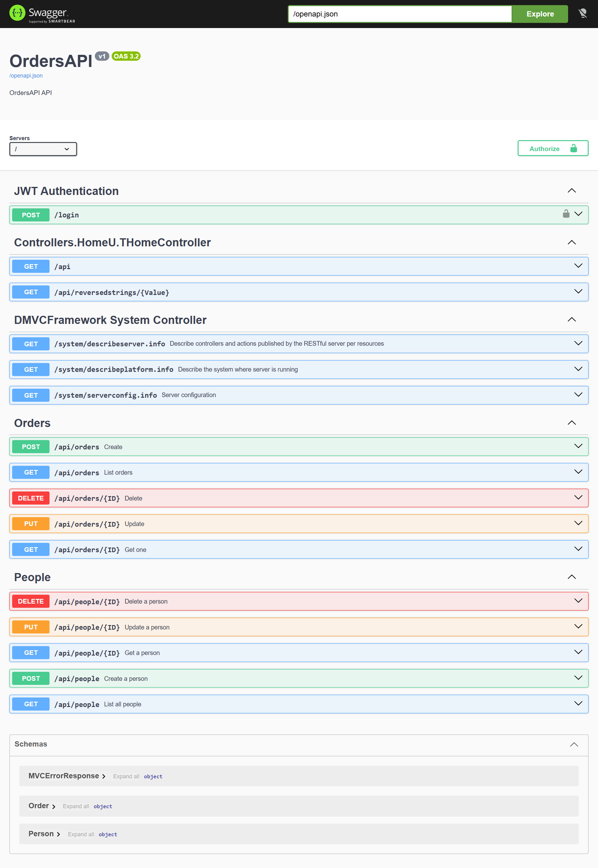
Task: Expand GET /api/orders List orders operation
Action: pyautogui.click(x=299, y=472)
